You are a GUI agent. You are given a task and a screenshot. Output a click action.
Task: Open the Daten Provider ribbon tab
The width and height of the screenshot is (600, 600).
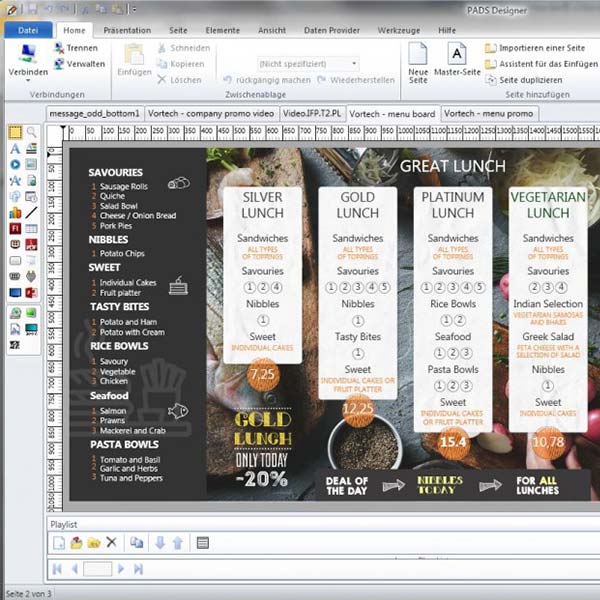click(x=332, y=30)
